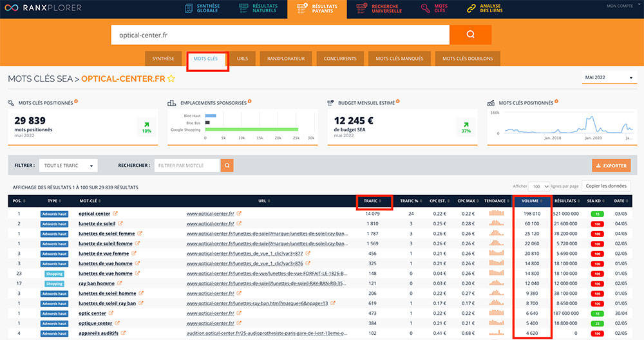Image resolution: width=644 pixels, height=340 pixels.
Task: Click the domain search field with optical-center.fr
Action: [280, 35]
